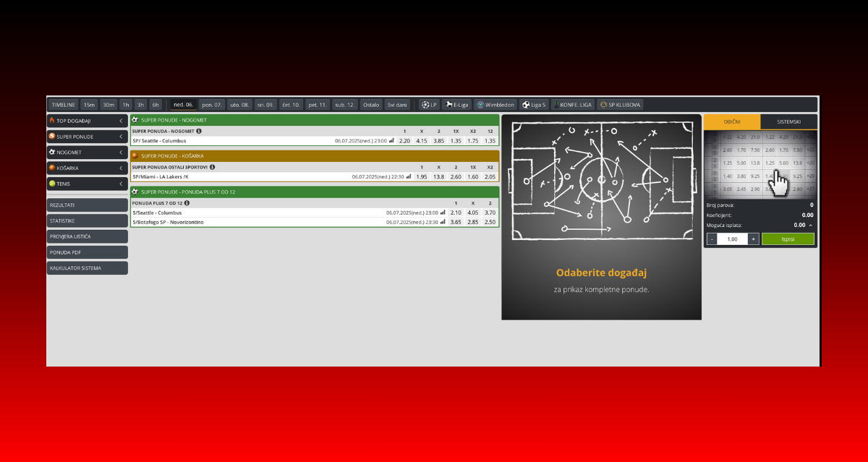Open the E-Liga shortcut in top bar

click(457, 105)
